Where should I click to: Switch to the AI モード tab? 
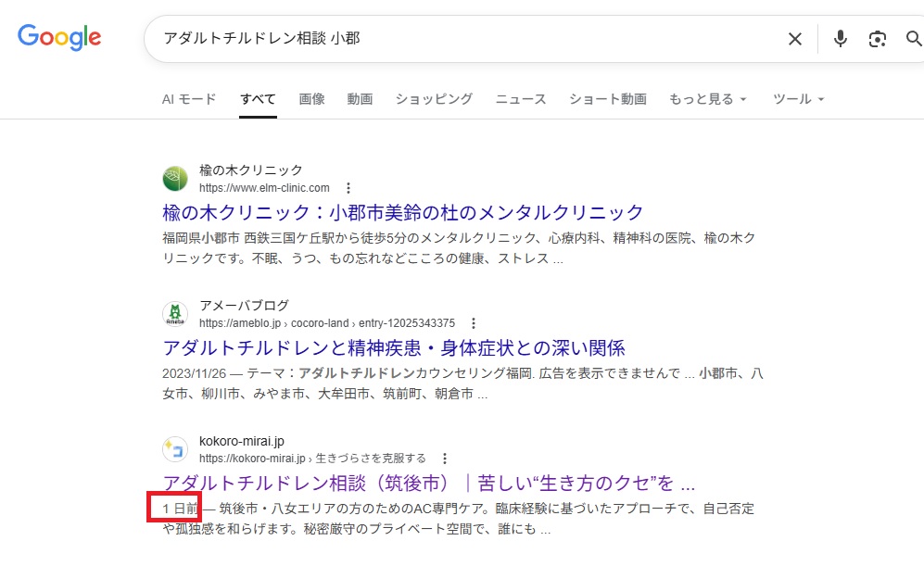pyautogui.click(x=189, y=99)
